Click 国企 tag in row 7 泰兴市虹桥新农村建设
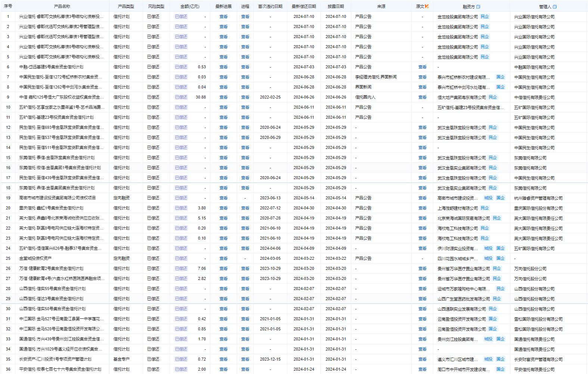This screenshot has height=374, width=588. 501,77
